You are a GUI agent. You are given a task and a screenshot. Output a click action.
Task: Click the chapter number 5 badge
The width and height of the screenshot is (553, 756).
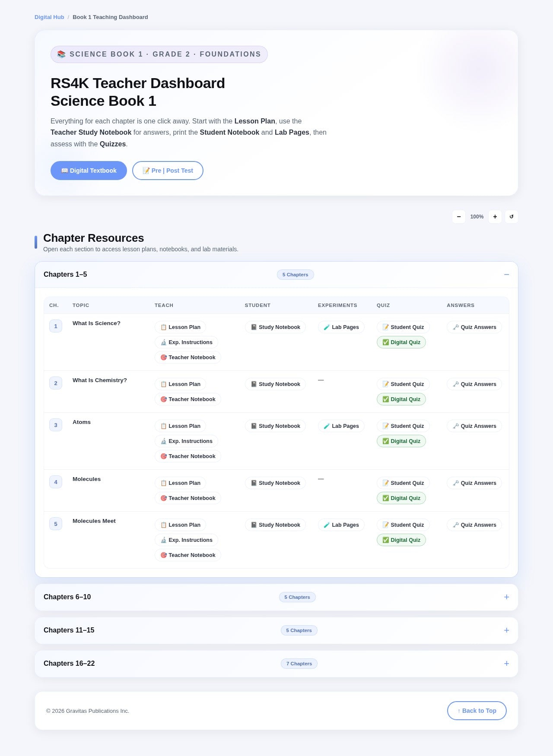pos(56,524)
